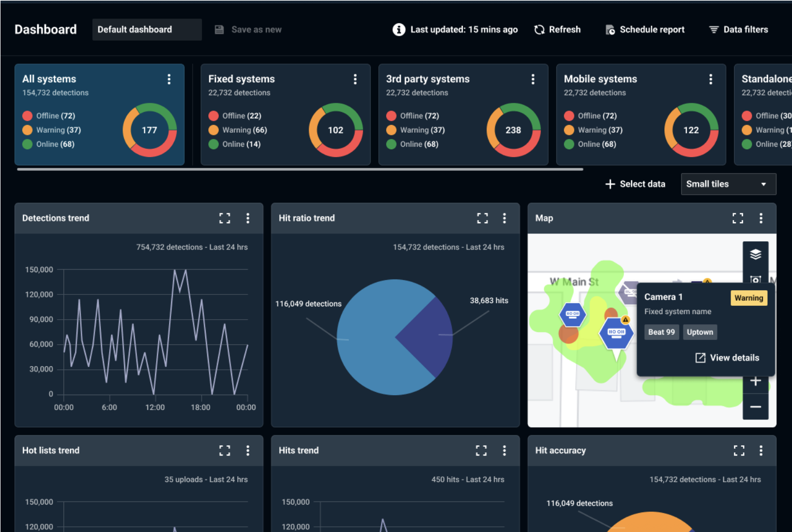Click '754,732 detections - Last 24 hrs' text

click(x=192, y=247)
